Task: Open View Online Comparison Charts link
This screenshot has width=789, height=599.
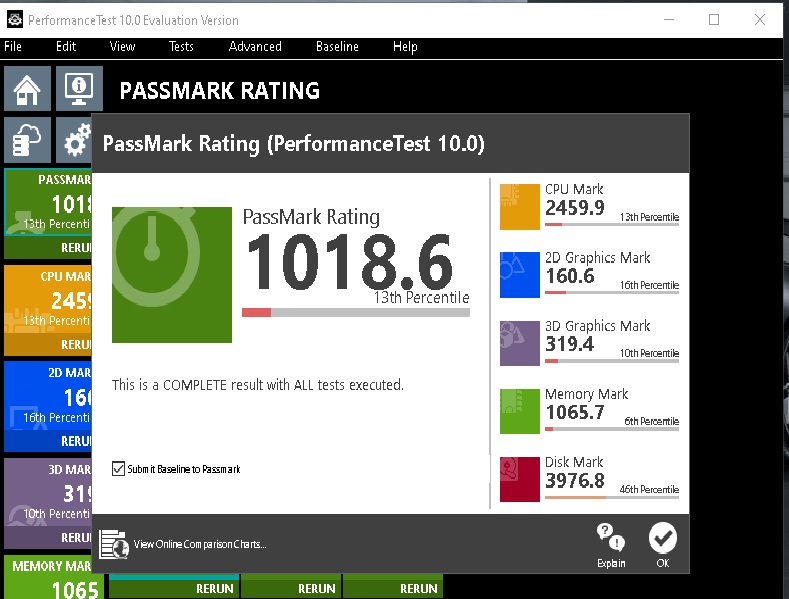Action: click(x=200, y=544)
